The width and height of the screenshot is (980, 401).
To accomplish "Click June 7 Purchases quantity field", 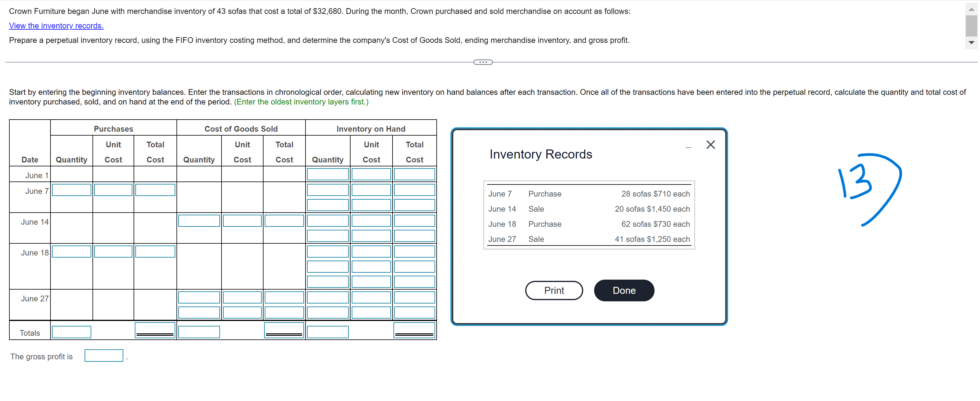I will [72, 190].
